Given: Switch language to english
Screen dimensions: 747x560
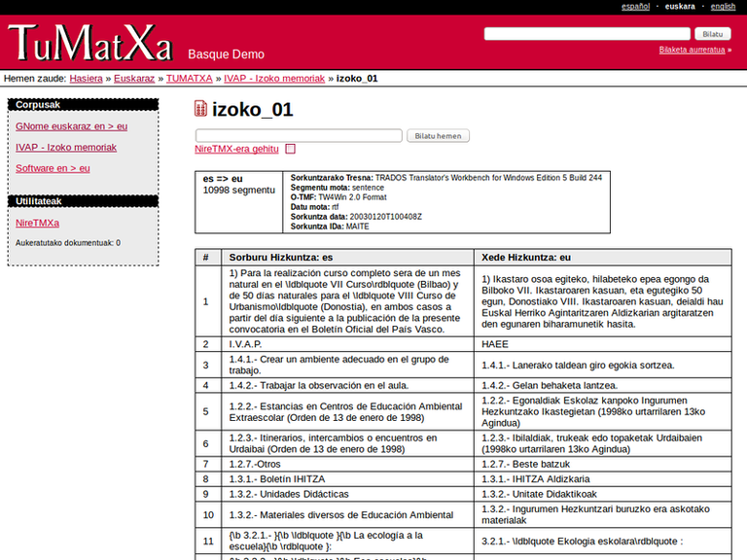Looking at the screenshot, I should (723, 7).
